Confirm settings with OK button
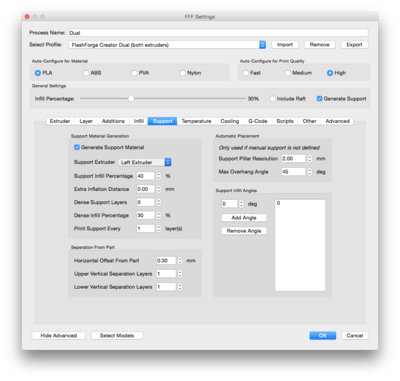This screenshot has width=400, height=381. [323, 336]
